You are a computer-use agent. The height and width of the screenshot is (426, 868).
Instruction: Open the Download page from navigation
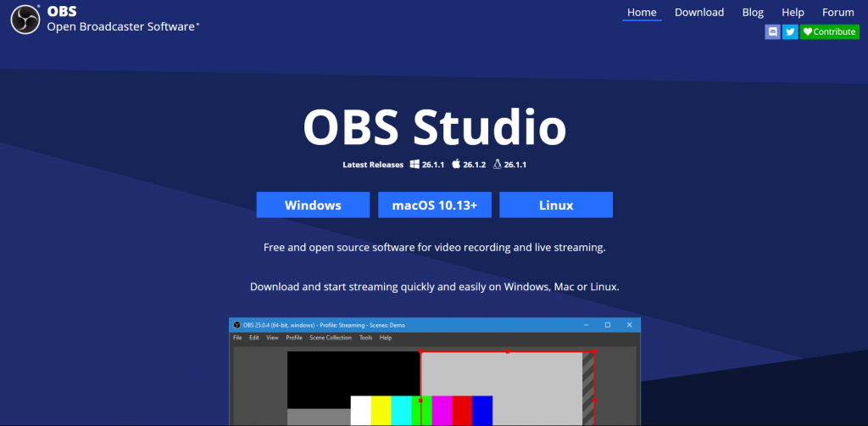pos(699,12)
